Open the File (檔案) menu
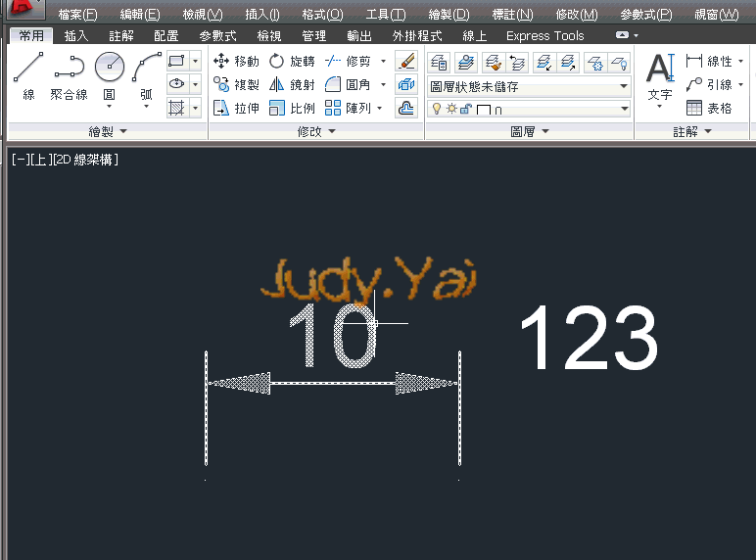 77,15
